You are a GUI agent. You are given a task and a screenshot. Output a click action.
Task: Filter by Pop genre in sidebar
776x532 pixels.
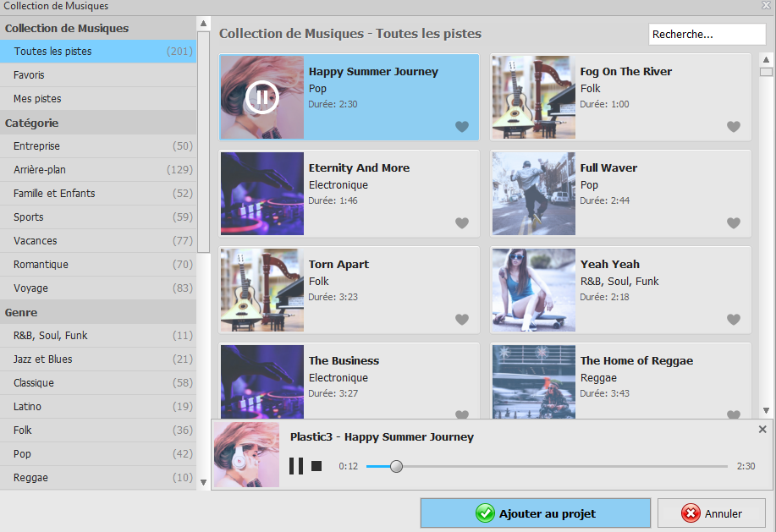(x=98, y=455)
